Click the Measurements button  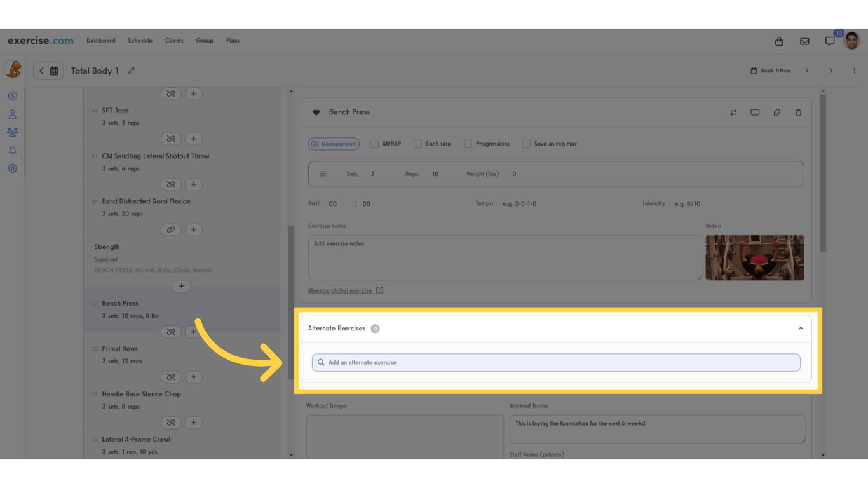[x=334, y=144]
